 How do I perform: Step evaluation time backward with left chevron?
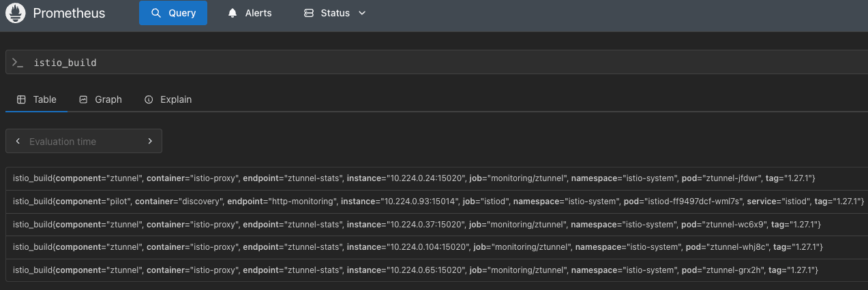[x=18, y=142]
